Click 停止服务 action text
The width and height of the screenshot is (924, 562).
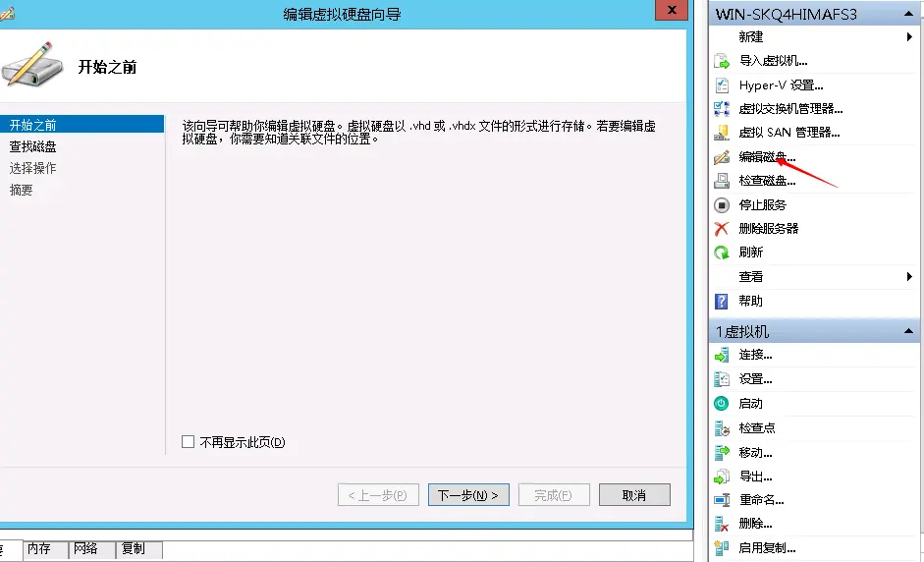pyautogui.click(x=763, y=204)
